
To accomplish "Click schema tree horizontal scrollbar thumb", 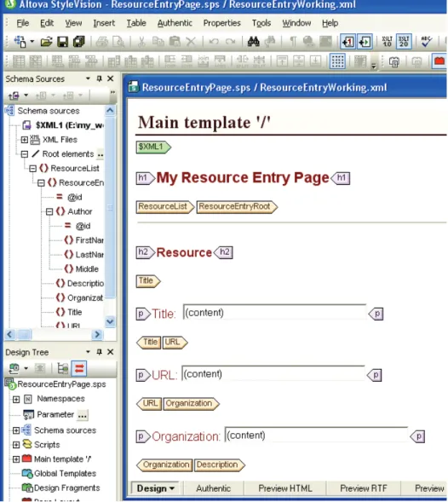I will [25, 335].
